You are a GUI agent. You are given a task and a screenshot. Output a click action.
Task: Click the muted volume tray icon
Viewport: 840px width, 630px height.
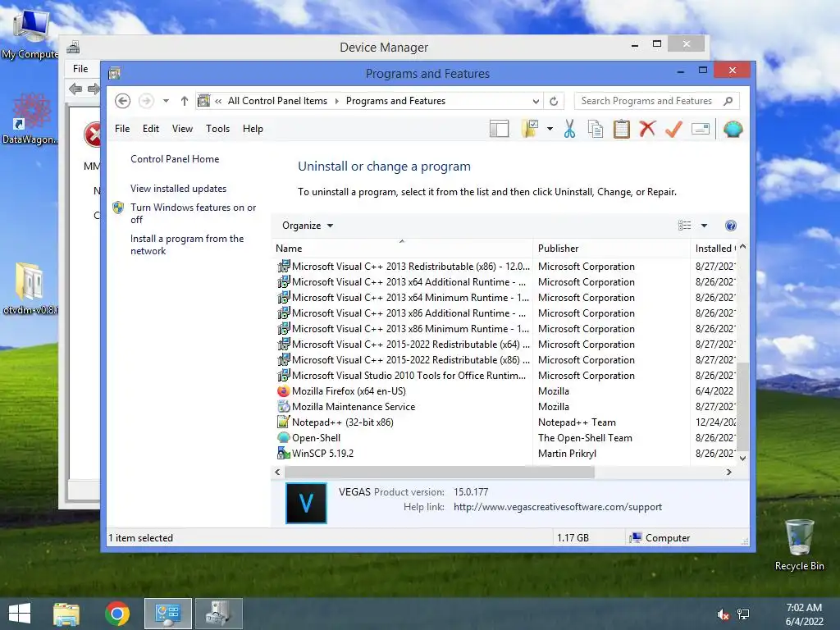pos(723,614)
